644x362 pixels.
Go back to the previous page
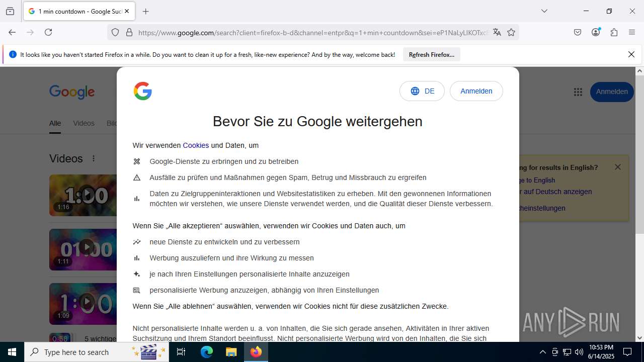pyautogui.click(x=12, y=32)
